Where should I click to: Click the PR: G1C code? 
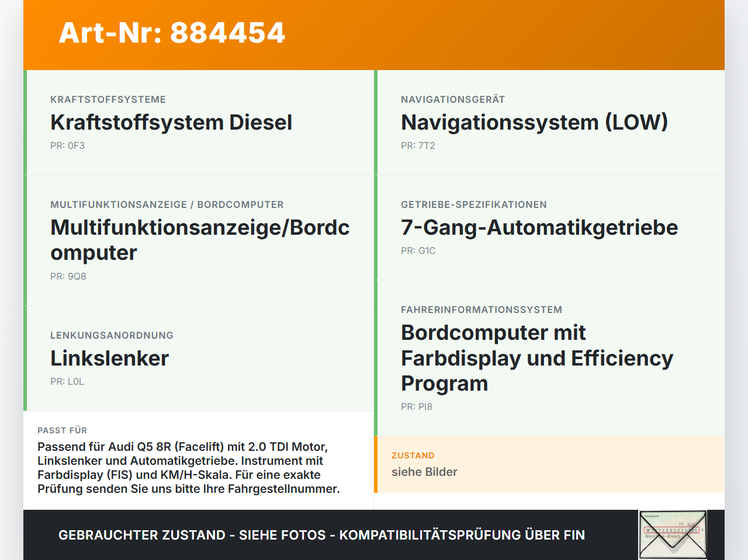[x=418, y=251]
